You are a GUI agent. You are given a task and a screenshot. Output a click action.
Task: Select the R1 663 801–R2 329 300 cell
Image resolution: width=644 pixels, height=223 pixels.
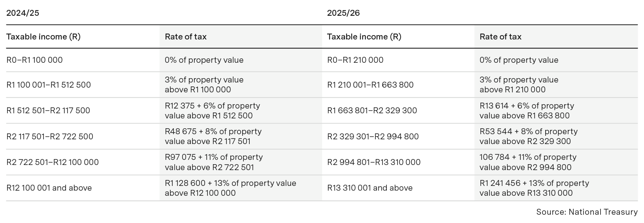coord(372,111)
